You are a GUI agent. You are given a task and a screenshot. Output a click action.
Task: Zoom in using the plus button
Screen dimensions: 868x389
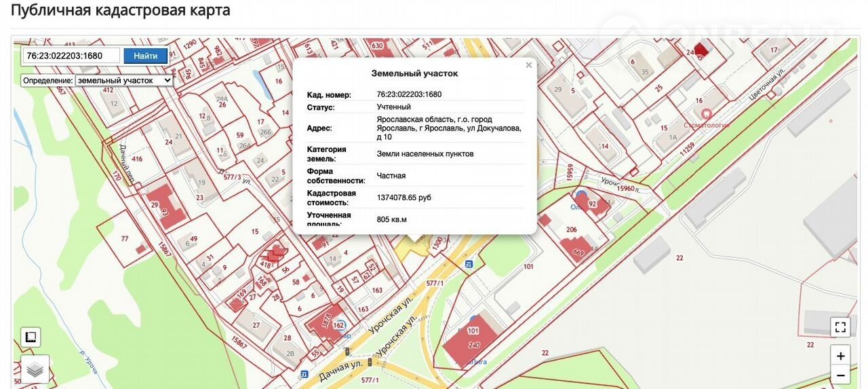(x=840, y=356)
